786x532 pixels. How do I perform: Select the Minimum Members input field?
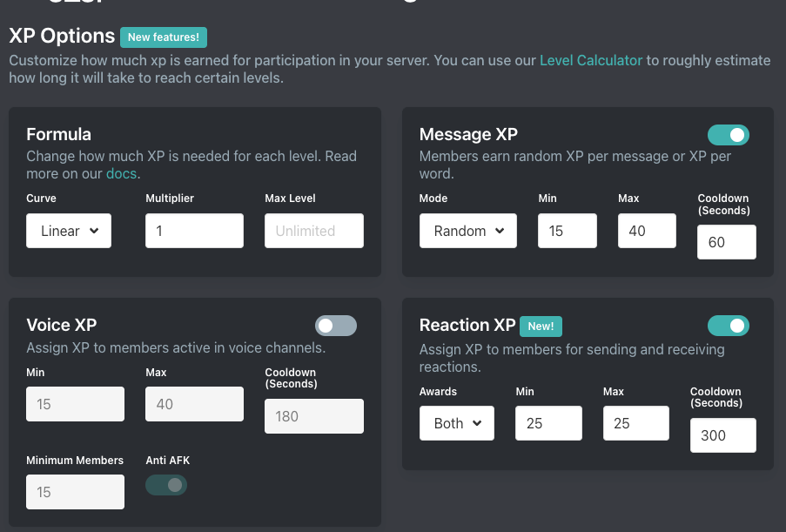[75, 492]
